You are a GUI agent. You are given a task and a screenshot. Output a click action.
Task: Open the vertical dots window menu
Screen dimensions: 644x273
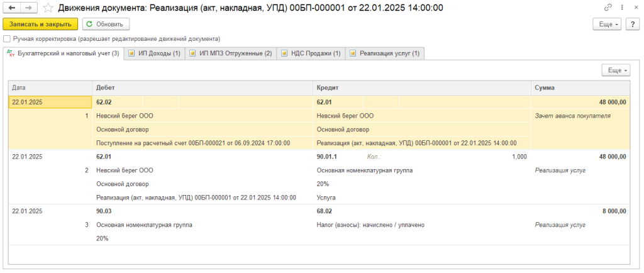point(621,8)
